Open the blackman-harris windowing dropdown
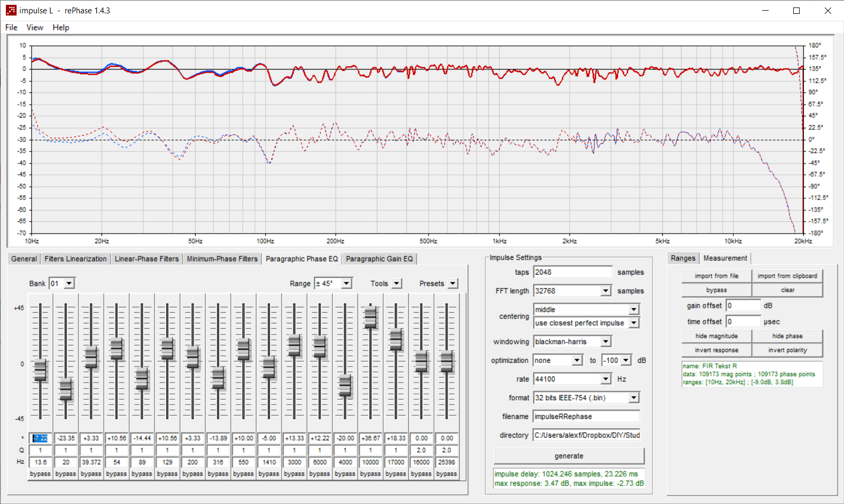844x504 pixels. point(606,342)
